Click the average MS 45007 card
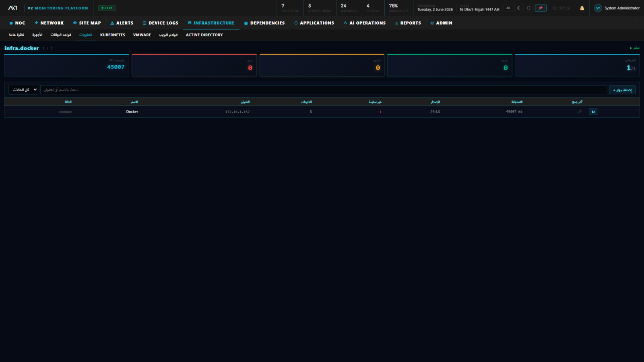 click(x=66, y=65)
